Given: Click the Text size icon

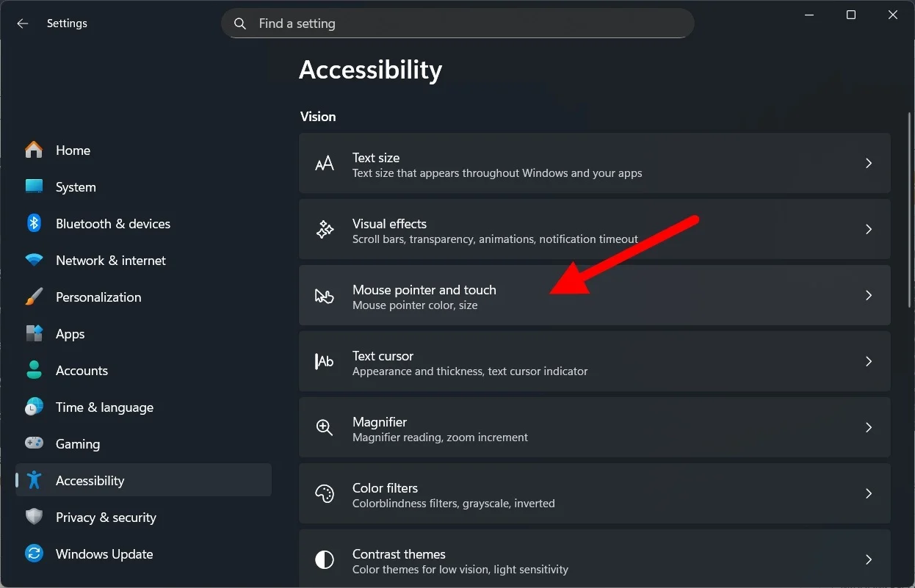Looking at the screenshot, I should point(324,163).
